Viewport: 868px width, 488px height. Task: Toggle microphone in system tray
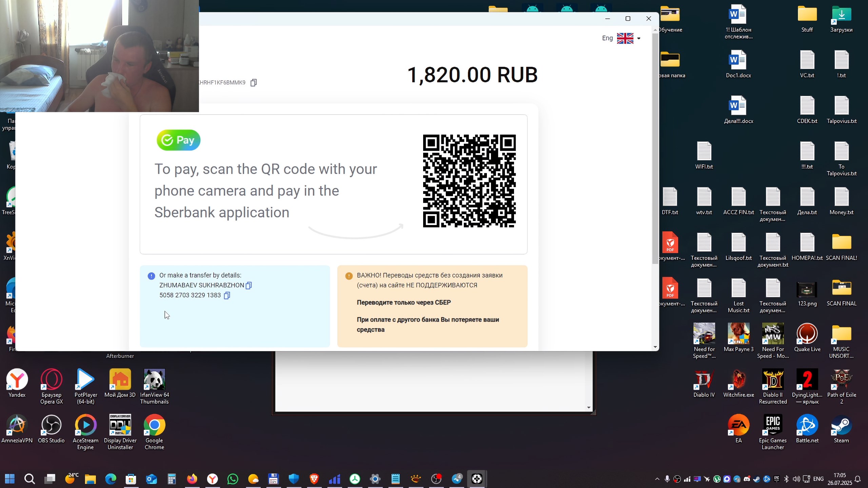667,479
